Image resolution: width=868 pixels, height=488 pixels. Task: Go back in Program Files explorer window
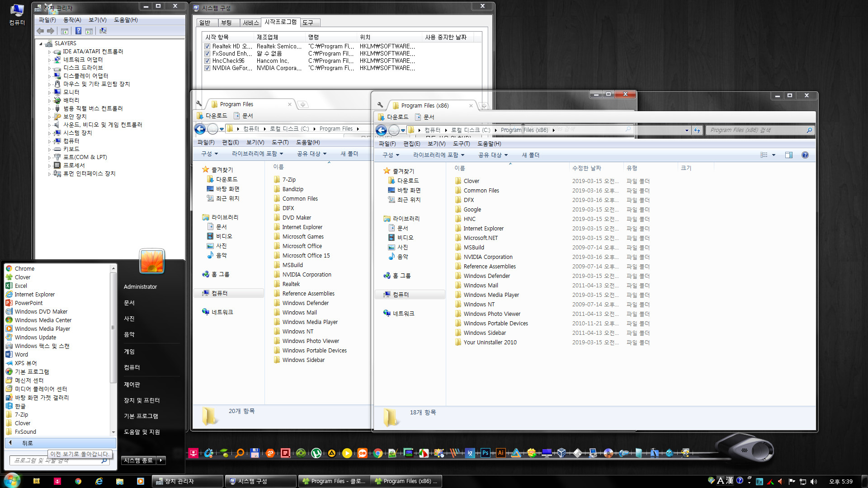point(200,129)
